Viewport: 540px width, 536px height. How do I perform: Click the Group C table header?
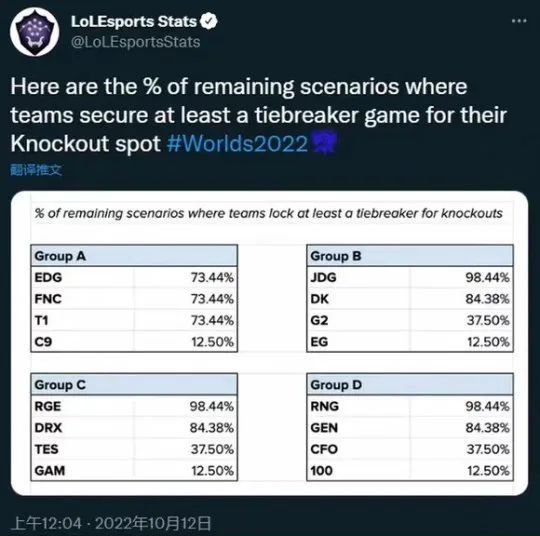(134, 384)
